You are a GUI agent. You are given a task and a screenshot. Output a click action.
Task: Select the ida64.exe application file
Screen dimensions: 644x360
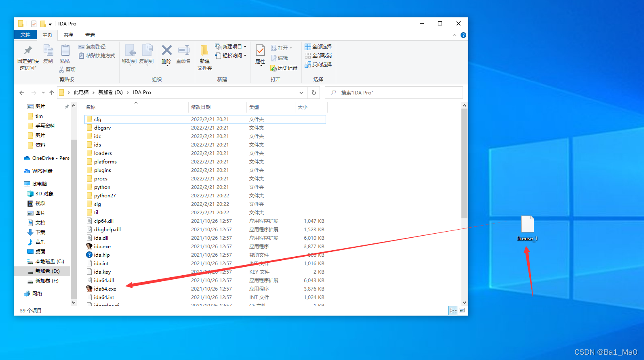coord(105,289)
